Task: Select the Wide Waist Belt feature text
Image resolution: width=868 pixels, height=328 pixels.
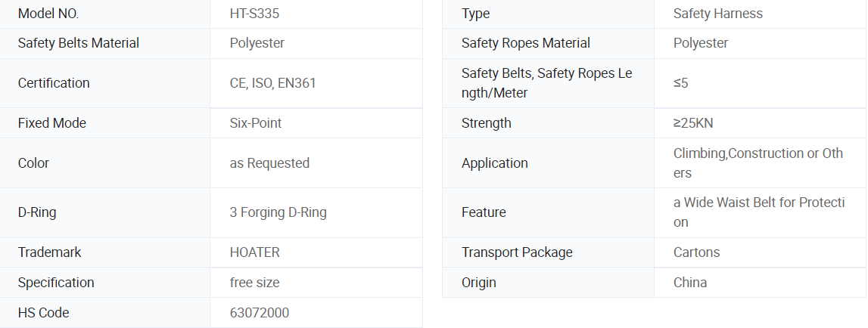Action: coord(759,212)
